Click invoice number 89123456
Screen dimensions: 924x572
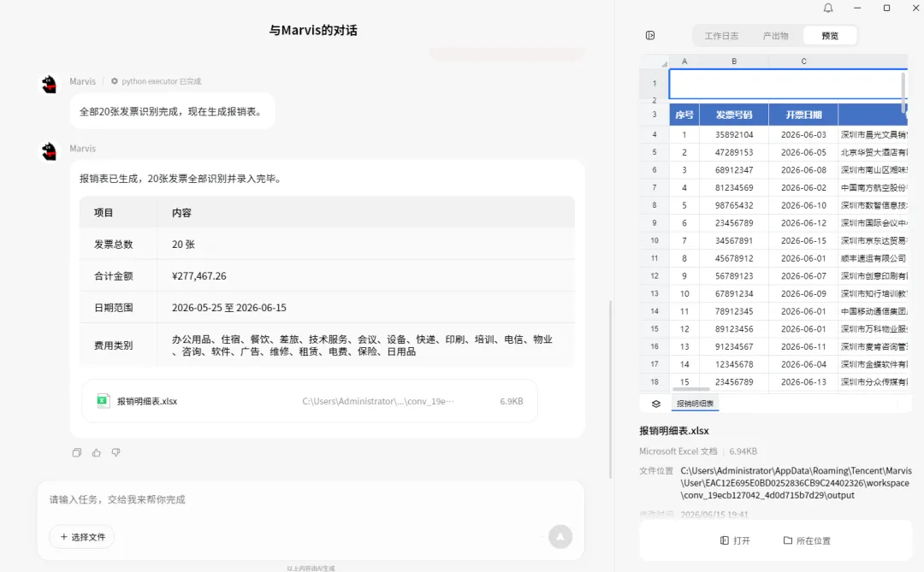tap(734, 329)
